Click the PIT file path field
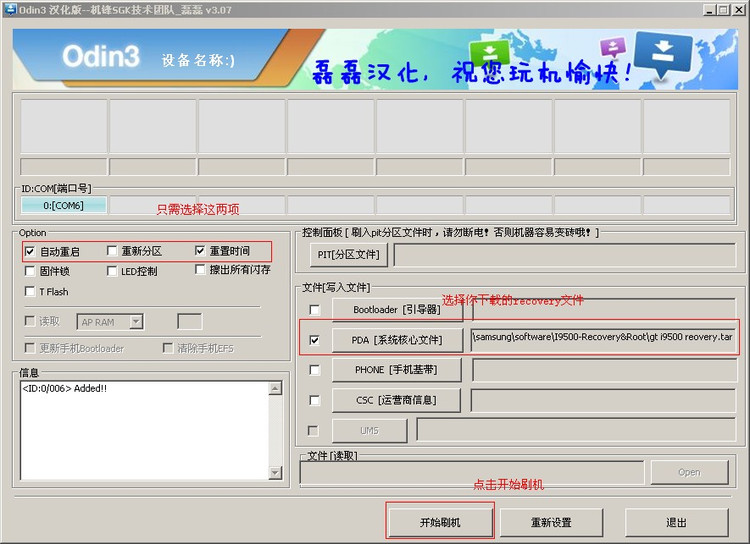This screenshot has width=750, height=544. tap(564, 255)
